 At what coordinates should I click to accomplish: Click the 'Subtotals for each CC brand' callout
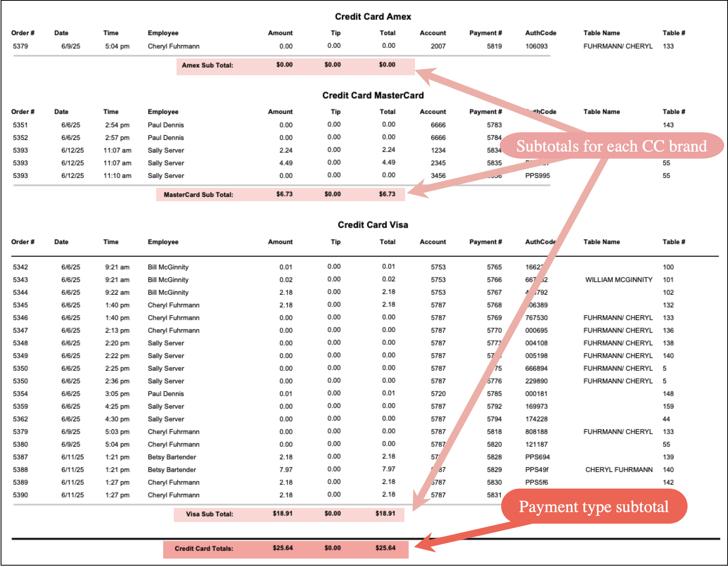(x=611, y=146)
